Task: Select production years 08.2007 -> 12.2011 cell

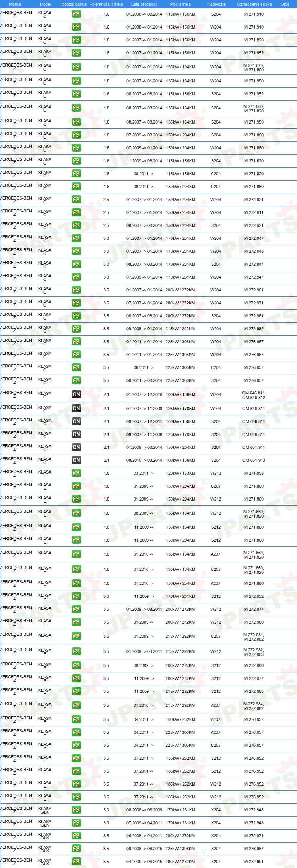Action: (144, 422)
